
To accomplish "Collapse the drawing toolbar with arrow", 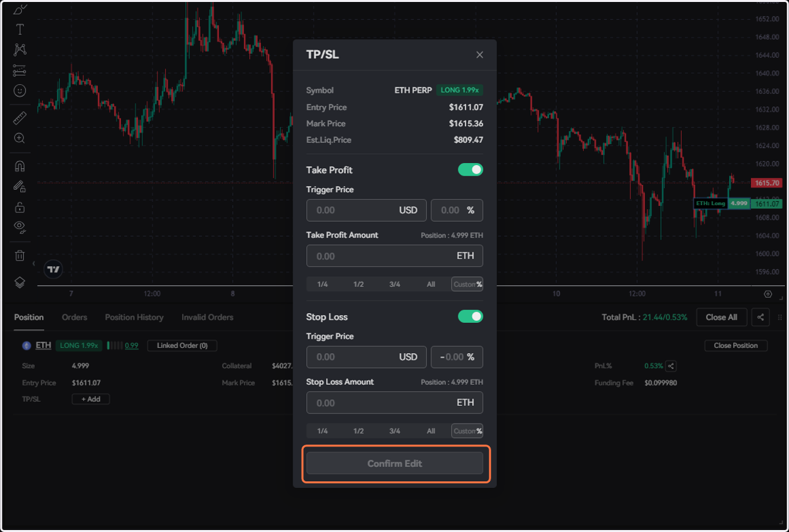I will point(34,264).
